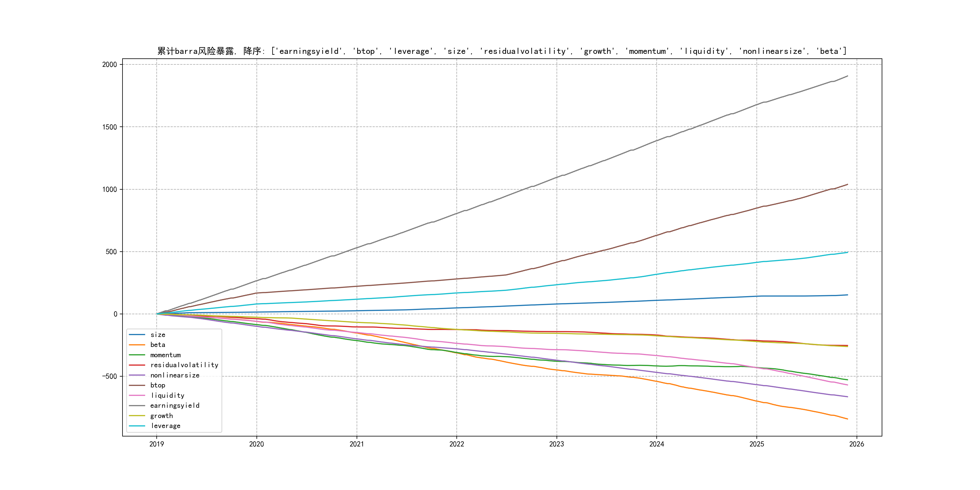The image size is (980, 490).
Task: Click the liquidity legend label
Action: (167, 396)
